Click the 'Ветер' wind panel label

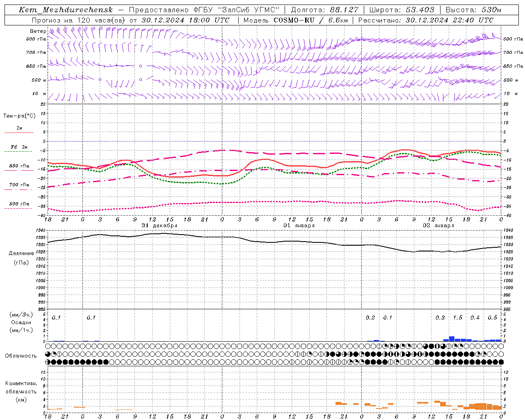coord(38,31)
